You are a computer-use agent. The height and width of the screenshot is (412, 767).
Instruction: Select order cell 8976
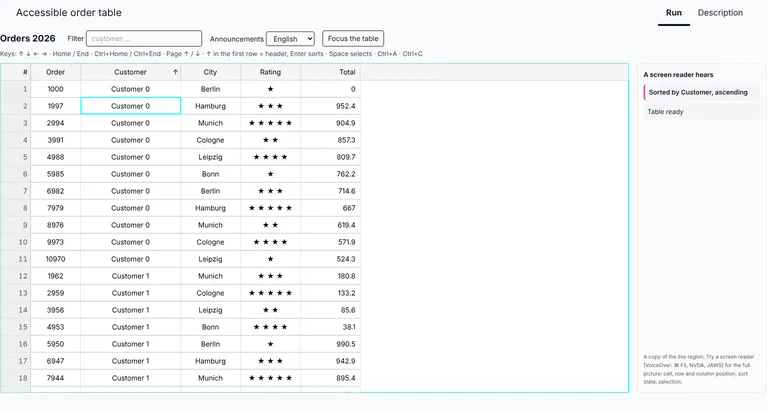pos(55,225)
